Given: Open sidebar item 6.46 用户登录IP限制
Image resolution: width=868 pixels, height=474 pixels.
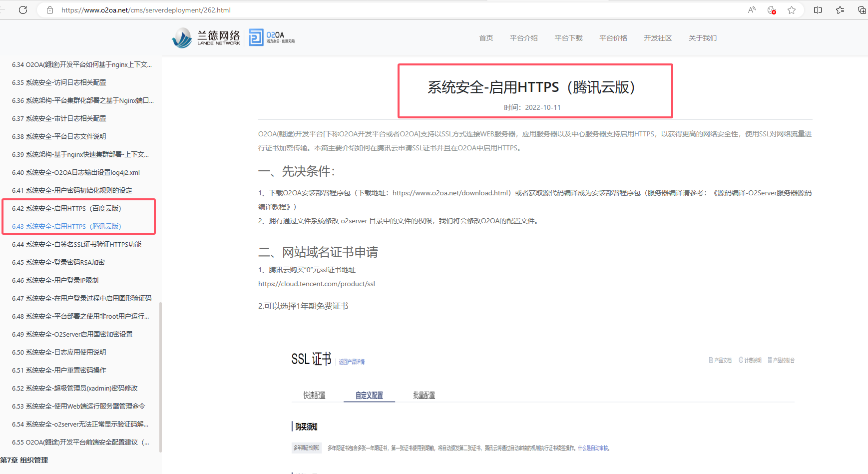Looking at the screenshot, I should [55, 280].
